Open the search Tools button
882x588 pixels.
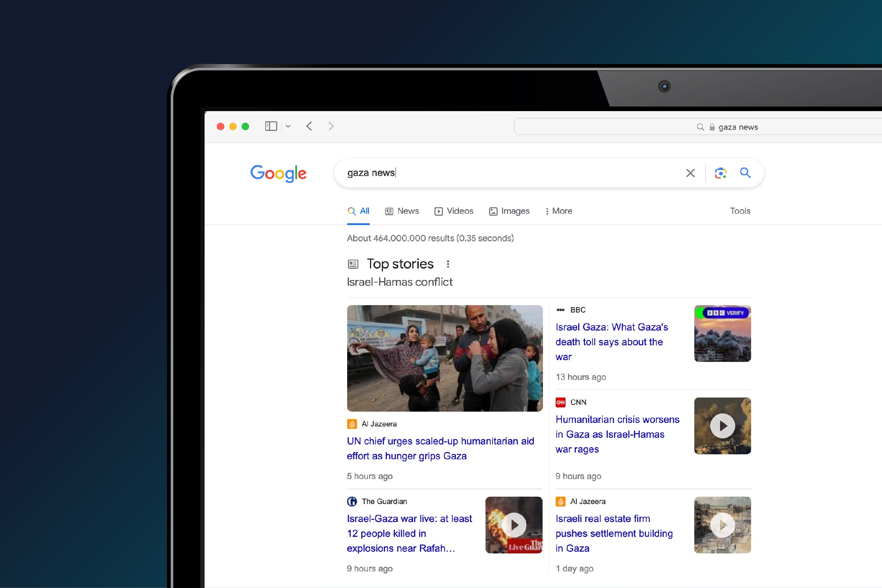(740, 211)
